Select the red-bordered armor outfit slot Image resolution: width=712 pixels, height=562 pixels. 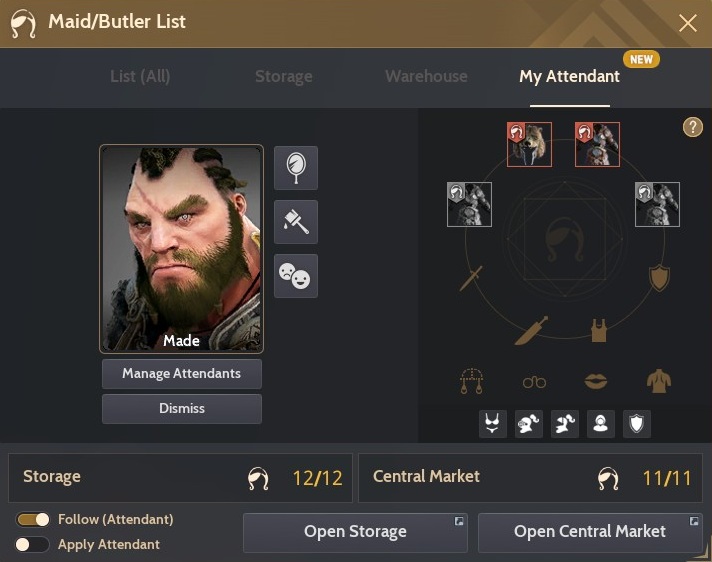(597, 144)
